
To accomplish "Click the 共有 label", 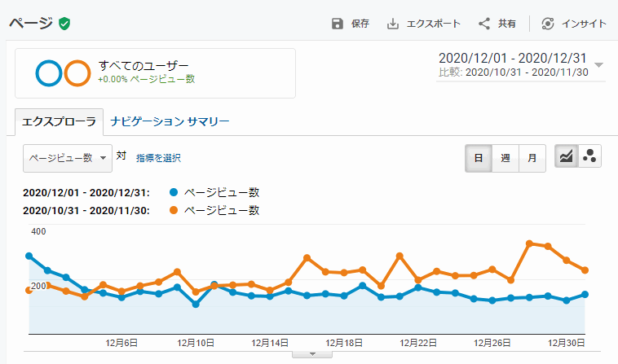I will click(507, 24).
